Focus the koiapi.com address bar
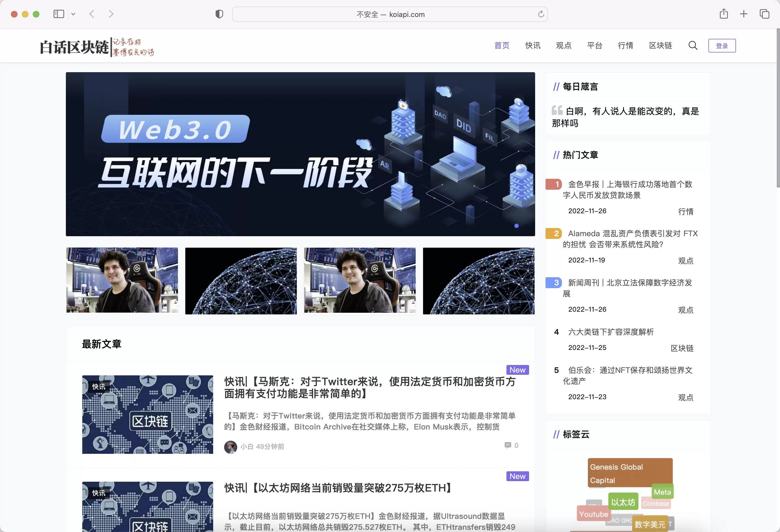The height and width of the screenshot is (532, 780). [390, 14]
